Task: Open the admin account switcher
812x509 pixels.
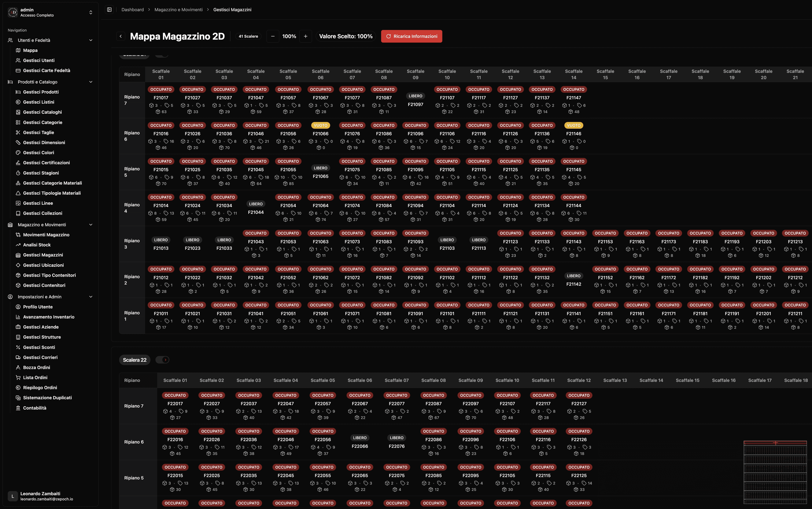Action: pyautogui.click(x=51, y=12)
